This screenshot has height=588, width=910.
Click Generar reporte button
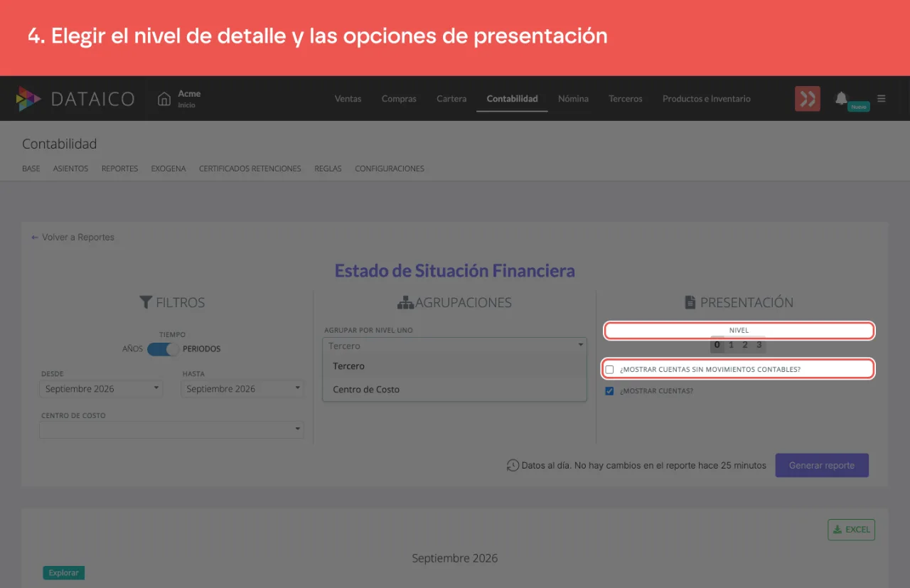tap(822, 466)
